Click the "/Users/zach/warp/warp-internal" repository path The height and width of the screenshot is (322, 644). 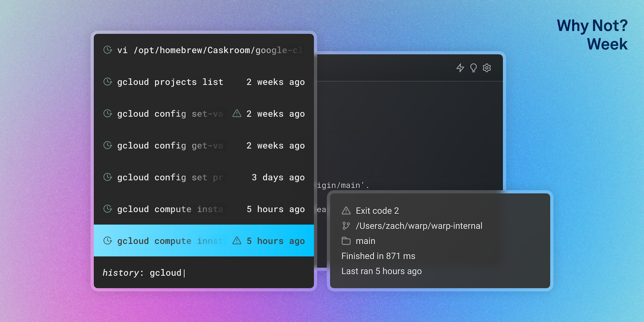pyautogui.click(x=419, y=226)
